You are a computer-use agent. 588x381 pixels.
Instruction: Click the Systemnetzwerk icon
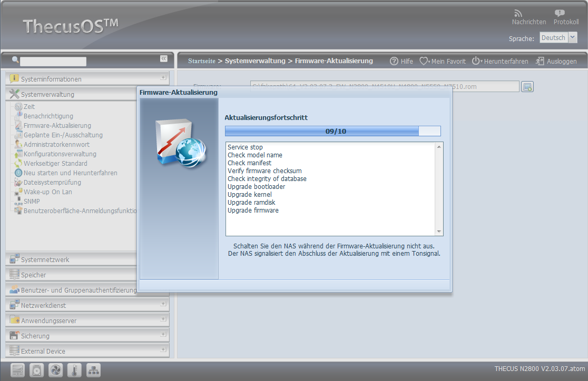tap(14, 259)
